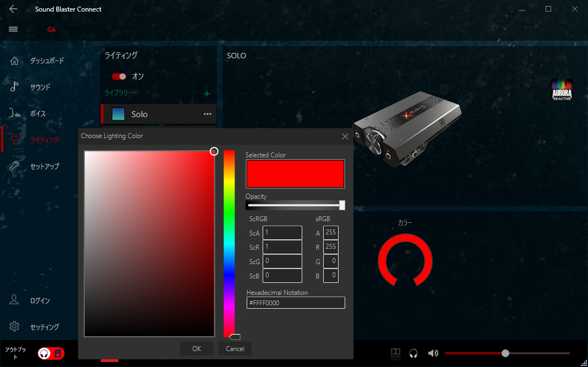Pick a color in the saturation square
This screenshot has width=588, height=367.
click(x=149, y=244)
